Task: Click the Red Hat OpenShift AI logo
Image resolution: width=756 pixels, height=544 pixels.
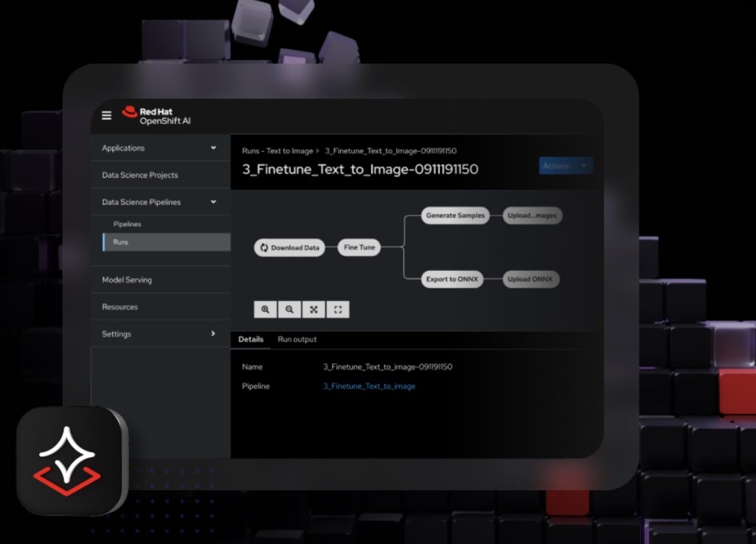Action: (156, 116)
